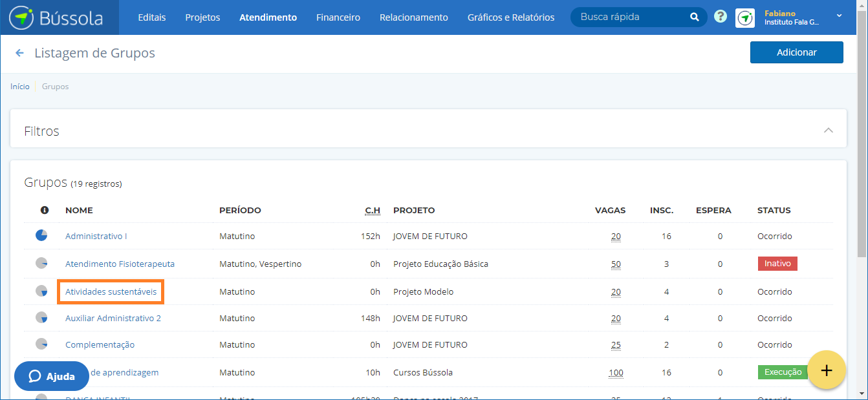
Task: Click the yellow plus floating button
Action: point(827,370)
